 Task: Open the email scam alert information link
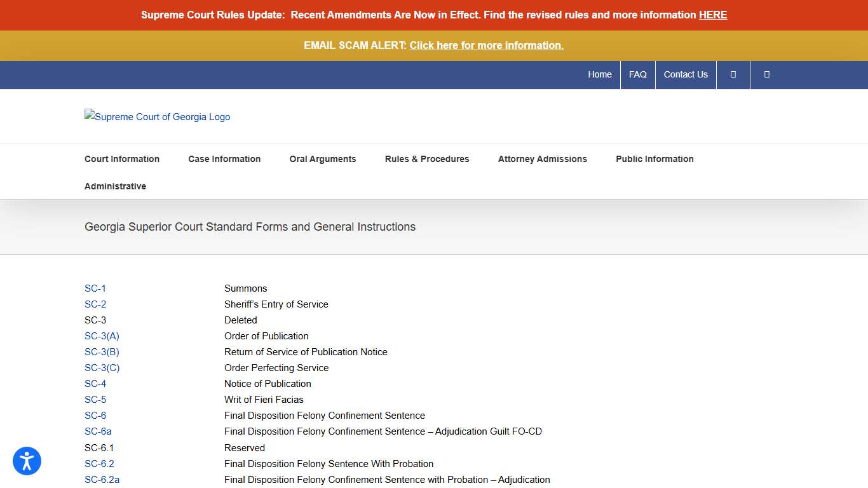pyautogui.click(x=486, y=45)
